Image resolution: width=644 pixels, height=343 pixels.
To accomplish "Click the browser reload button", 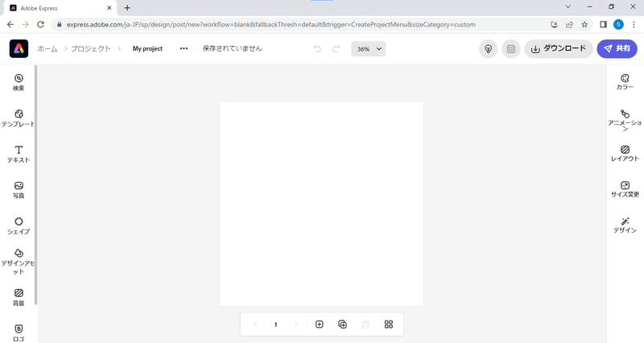I will [40, 25].
